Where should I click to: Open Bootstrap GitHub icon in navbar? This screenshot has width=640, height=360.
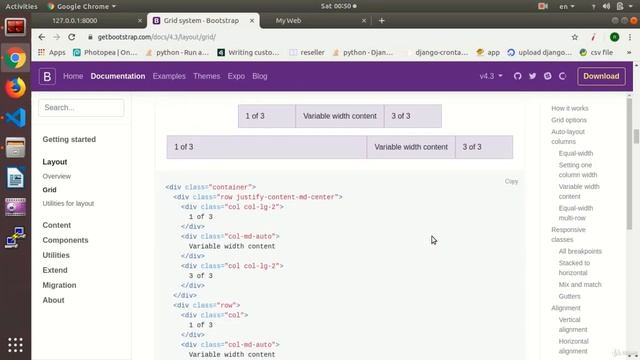coord(518,76)
